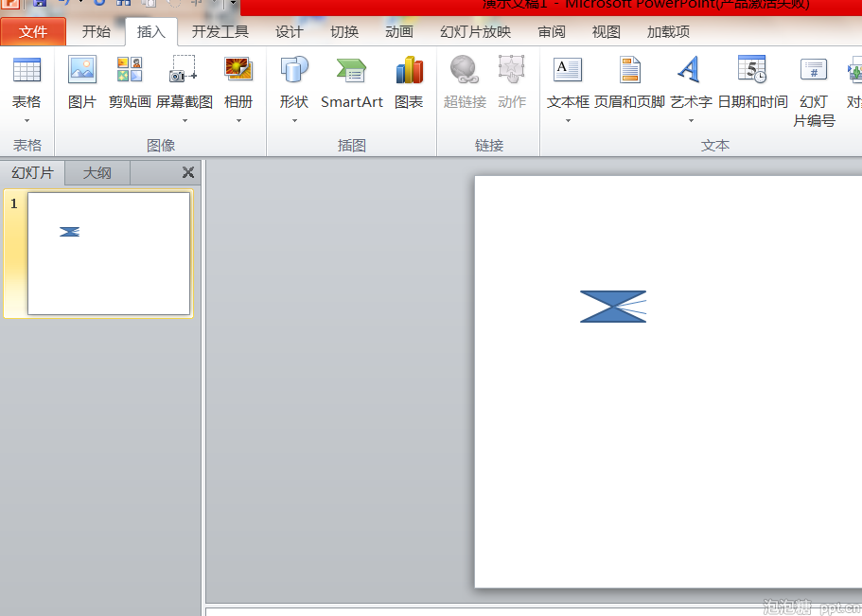862x616 pixels.
Task: Open the Screenshot (屏幕截图) dropdown
Action: [x=185, y=120]
